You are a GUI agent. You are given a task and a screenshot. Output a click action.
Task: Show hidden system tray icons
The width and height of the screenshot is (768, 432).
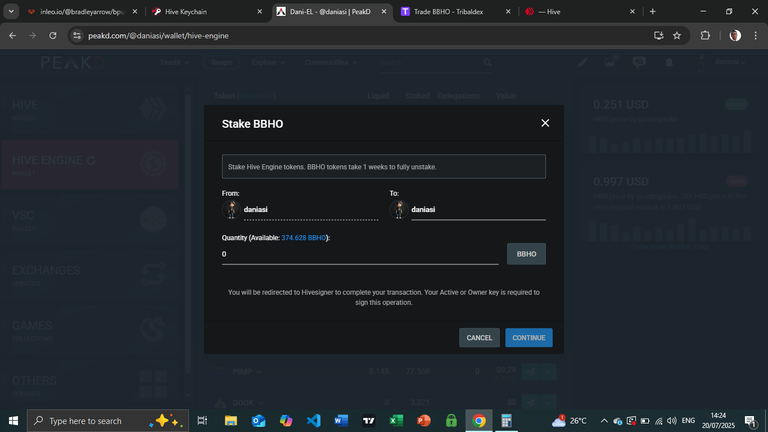tap(604, 420)
